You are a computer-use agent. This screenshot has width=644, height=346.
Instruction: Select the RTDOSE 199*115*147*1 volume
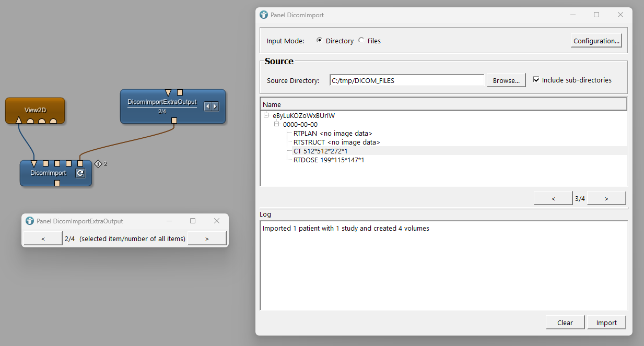[329, 160]
